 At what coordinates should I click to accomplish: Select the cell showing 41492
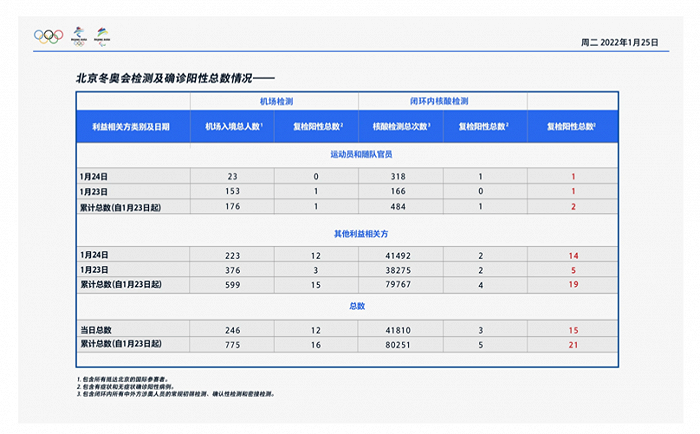[x=398, y=256]
